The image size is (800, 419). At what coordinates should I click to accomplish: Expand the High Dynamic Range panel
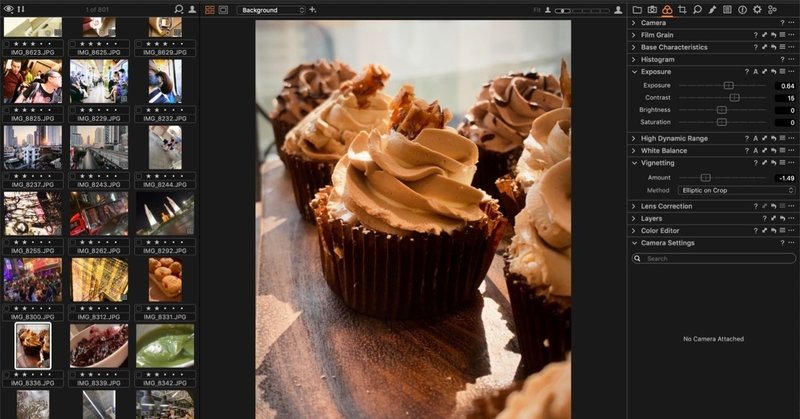(x=634, y=138)
